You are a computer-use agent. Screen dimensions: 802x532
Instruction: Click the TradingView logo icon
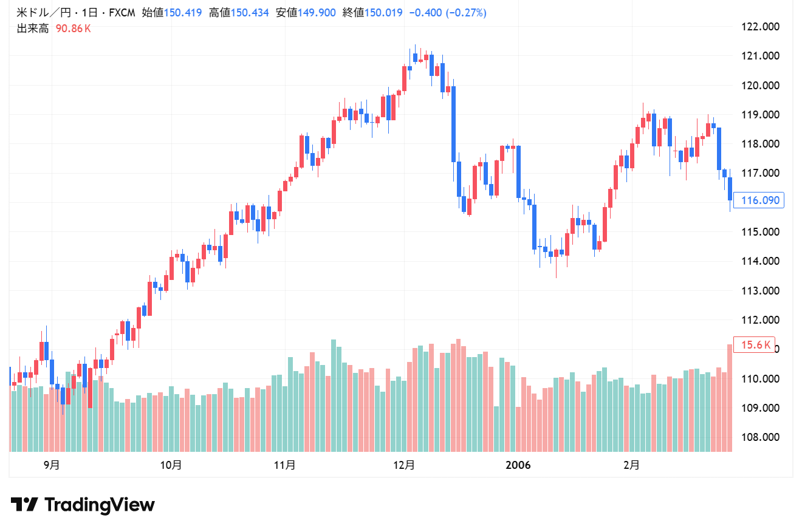(x=24, y=505)
